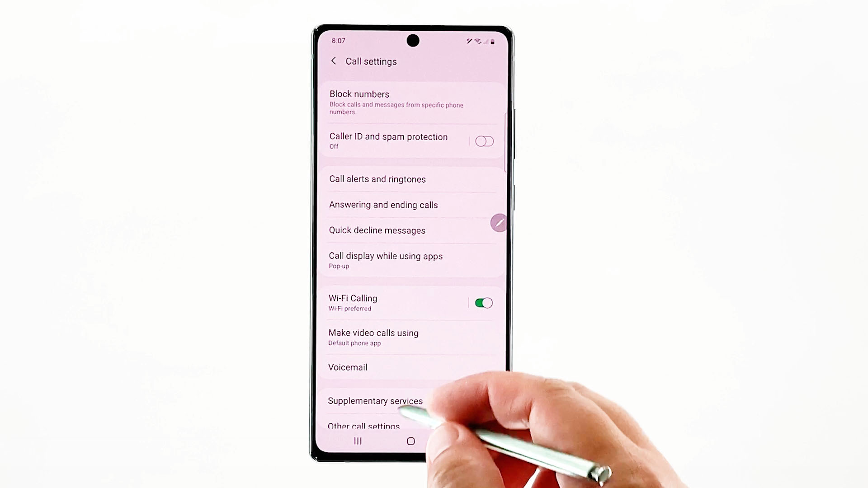The image size is (868, 488).
Task: Tap the Wi-Fi signal icon in status bar
Action: (477, 41)
